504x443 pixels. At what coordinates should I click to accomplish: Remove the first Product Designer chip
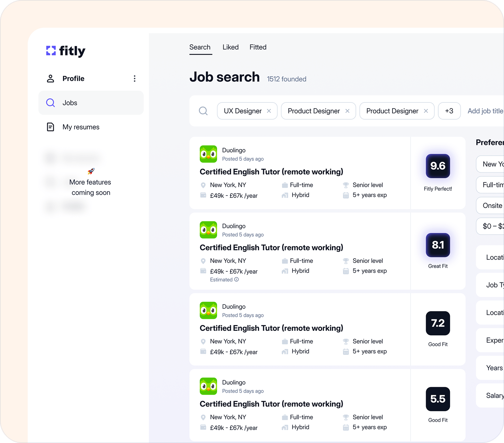tap(348, 111)
